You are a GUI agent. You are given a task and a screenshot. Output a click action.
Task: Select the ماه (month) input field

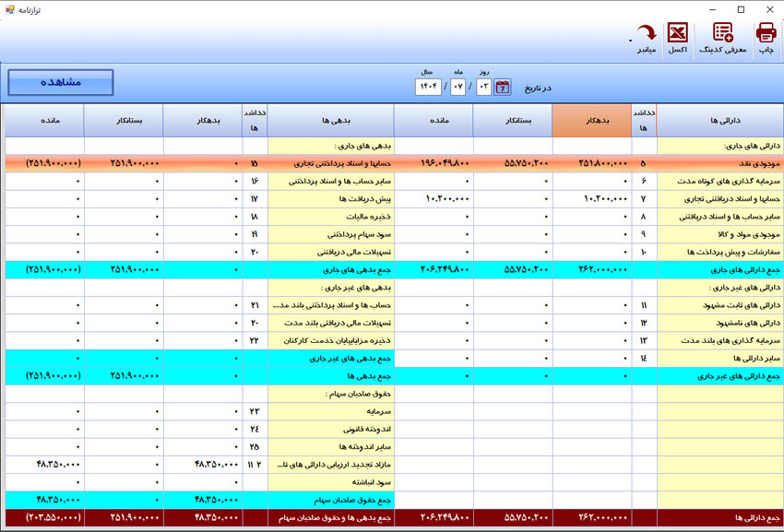point(457,85)
